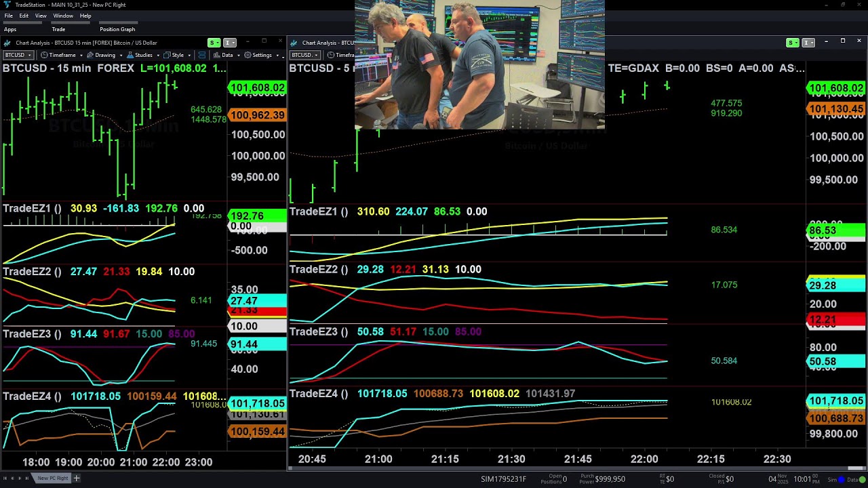Open the File menu
The height and width of the screenshot is (488, 868).
(8, 16)
